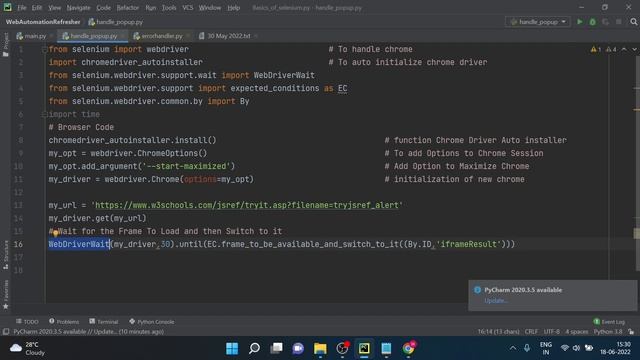Image resolution: width=640 pixels, height=360 pixels.
Task: Open the Help menu
Action: click(233, 8)
